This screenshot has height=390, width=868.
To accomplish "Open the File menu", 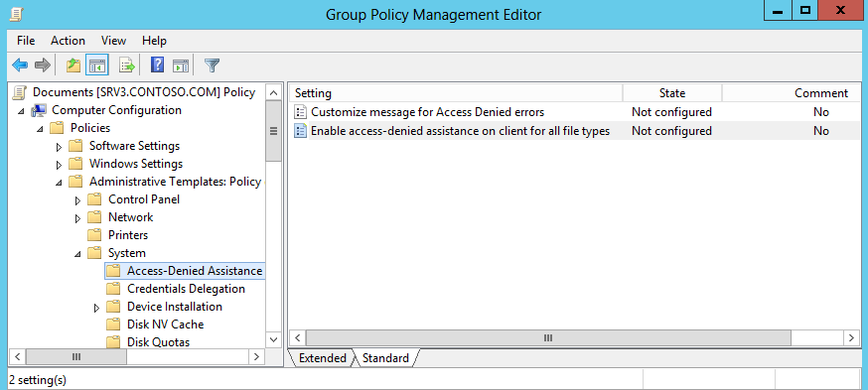I will coord(26,41).
